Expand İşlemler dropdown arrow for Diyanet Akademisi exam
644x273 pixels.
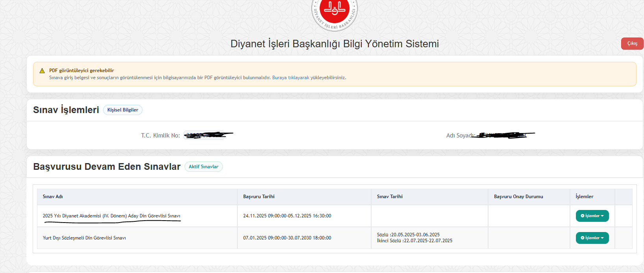(x=602, y=216)
